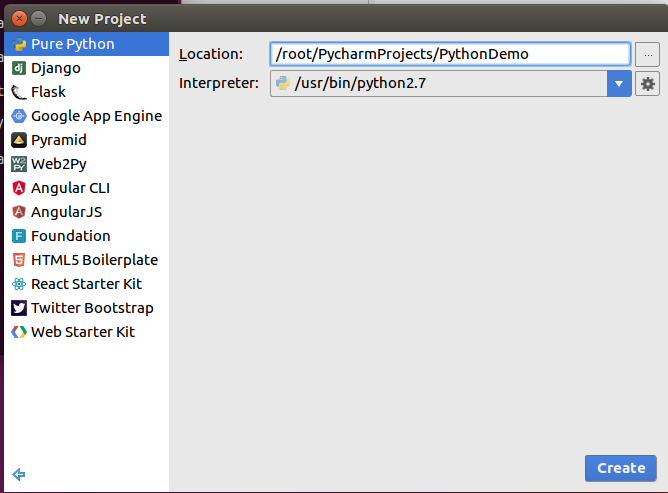Choose the Django icon
This screenshot has height=493, width=668.
point(19,68)
